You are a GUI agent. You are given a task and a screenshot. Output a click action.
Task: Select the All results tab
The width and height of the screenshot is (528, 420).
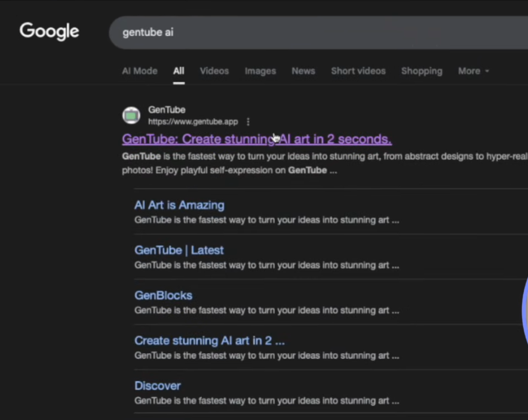point(179,71)
